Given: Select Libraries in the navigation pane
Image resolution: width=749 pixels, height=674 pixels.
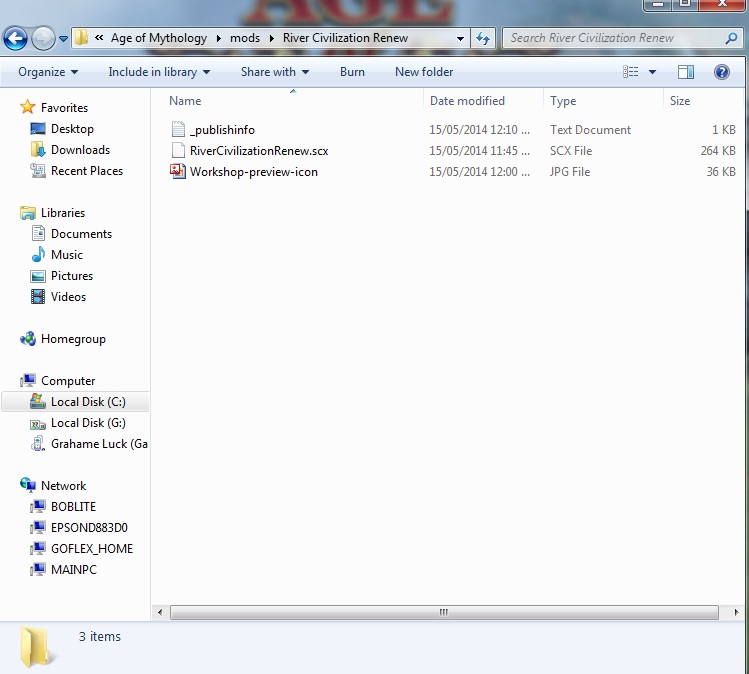Looking at the screenshot, I should coord(63,213).
